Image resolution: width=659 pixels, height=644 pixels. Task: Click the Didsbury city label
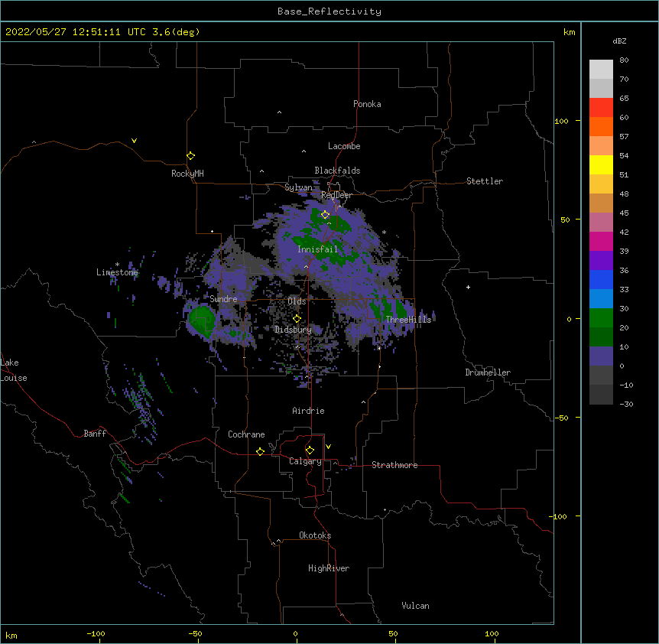point(293,330)
